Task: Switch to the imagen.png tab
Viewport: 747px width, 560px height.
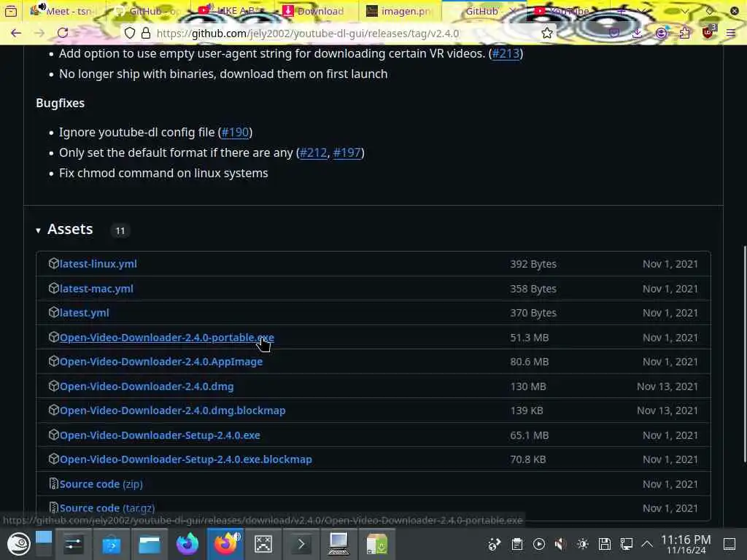Action: click(x=399, y=10)
